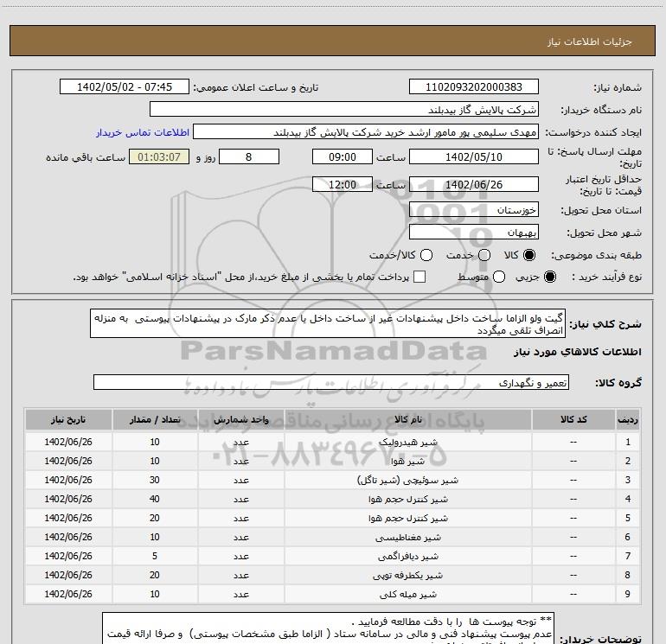This screenshot has height=644, width=666.
Task: Click the days remaining field showing 8
Action: click(249, 156)
